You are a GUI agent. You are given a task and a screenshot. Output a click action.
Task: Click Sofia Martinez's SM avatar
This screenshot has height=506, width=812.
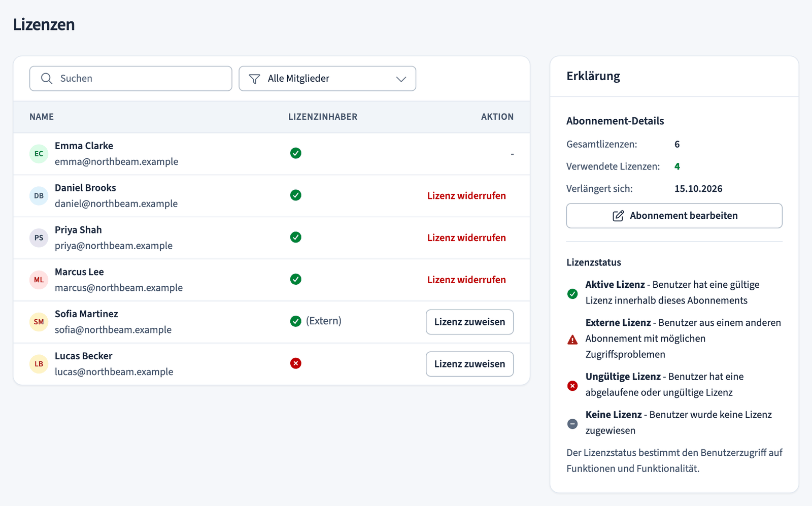point(39,322)
